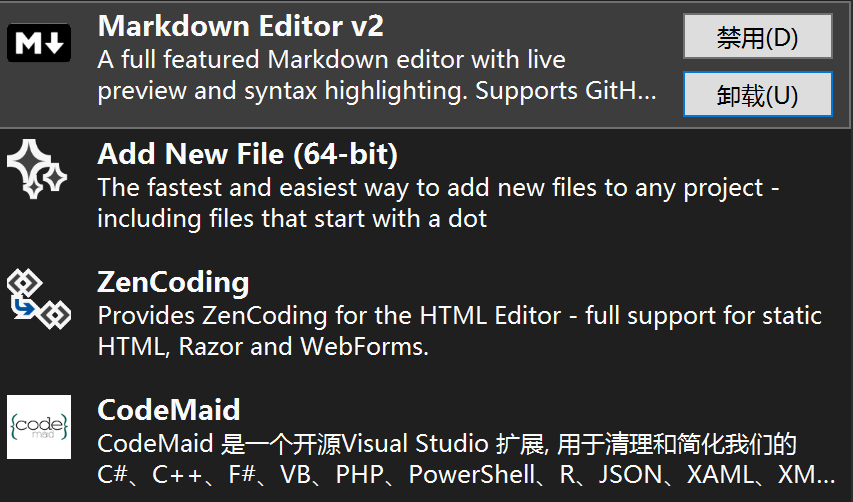Viewport: 853px width, 502px height.
Task: Click empty space right of CodeMaid title
Action: pyautogui.click(x=550, y=409)
